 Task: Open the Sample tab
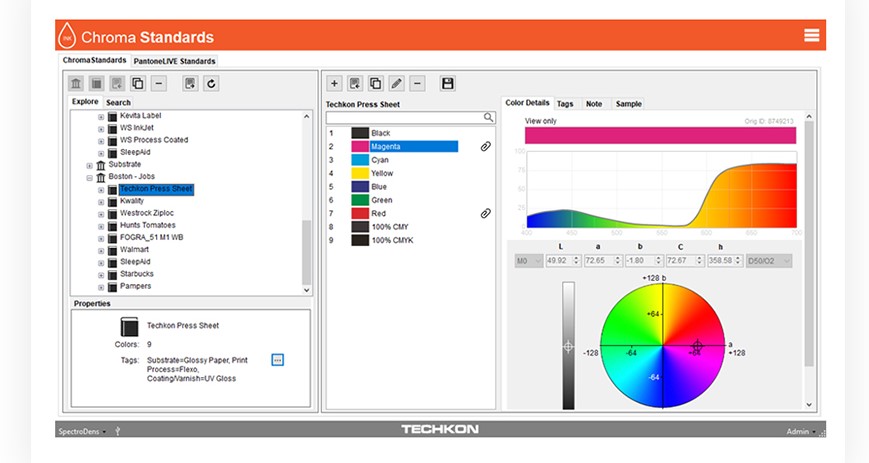pyautogui.click(x=628, y=104)
